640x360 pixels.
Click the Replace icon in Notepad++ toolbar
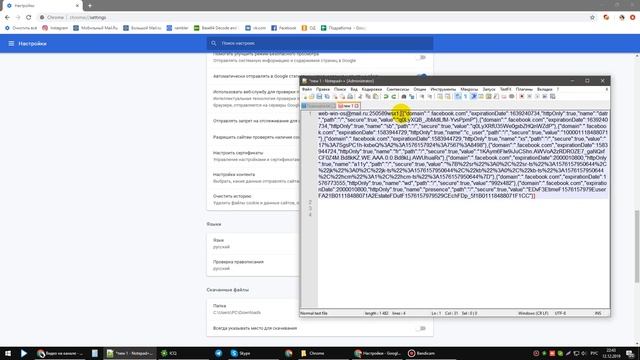pos(412,96)
